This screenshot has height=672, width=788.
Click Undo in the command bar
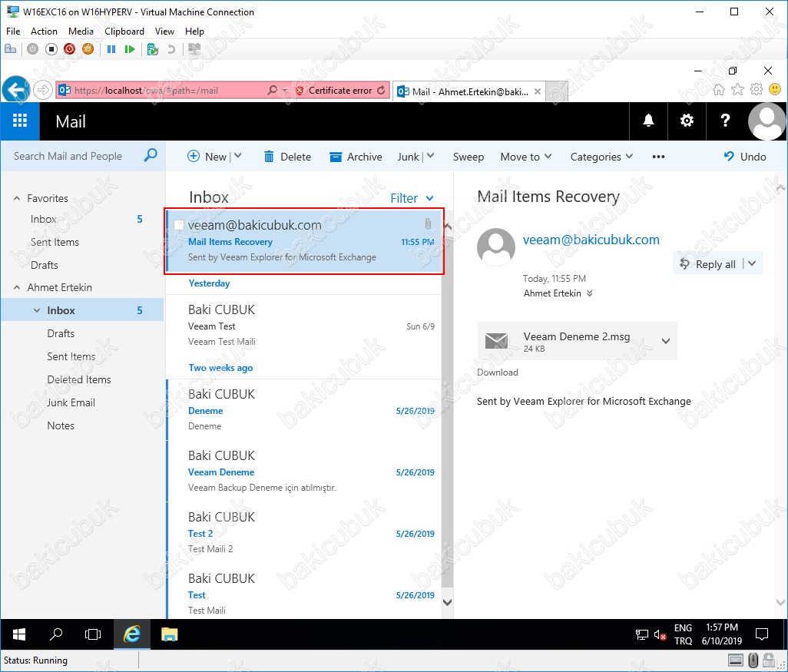[x=745, y=157]
